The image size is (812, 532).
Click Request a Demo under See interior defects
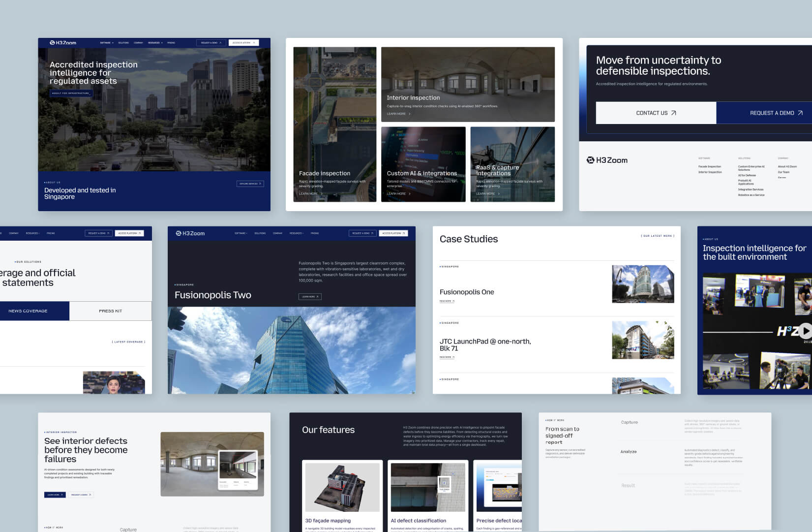pyautogui.click(x=81, y=495)
